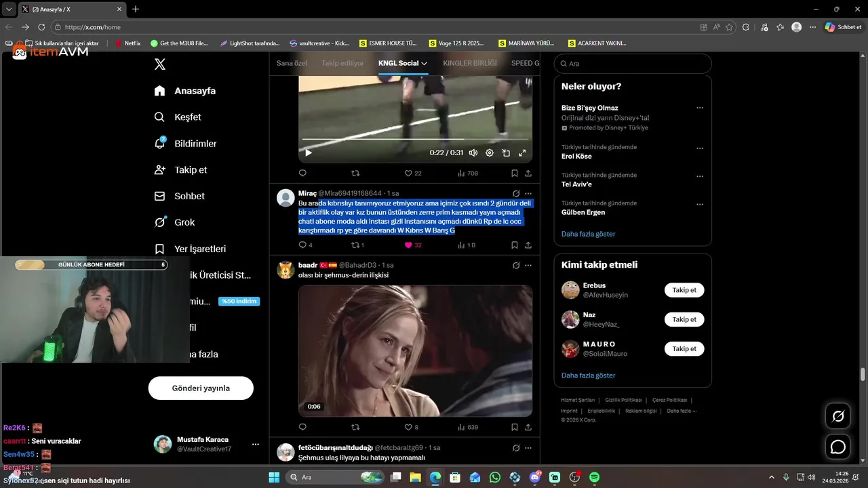Repost baadr's post

355,428
